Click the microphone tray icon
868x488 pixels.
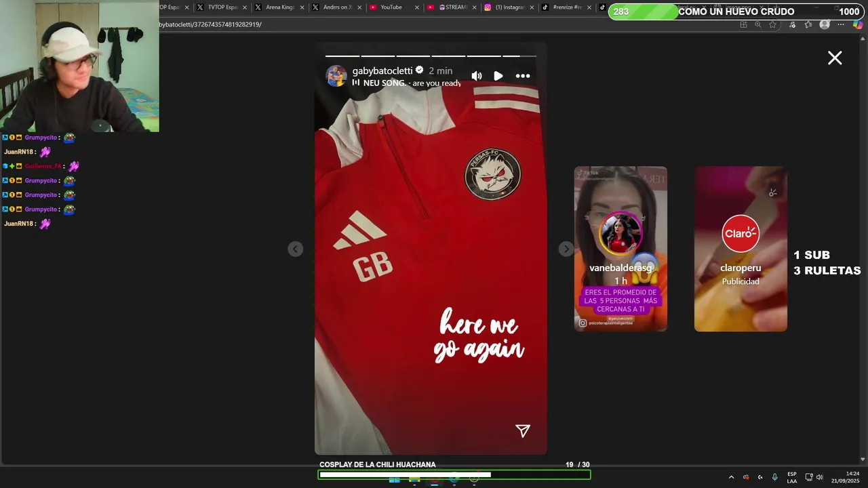pos(774,477)
